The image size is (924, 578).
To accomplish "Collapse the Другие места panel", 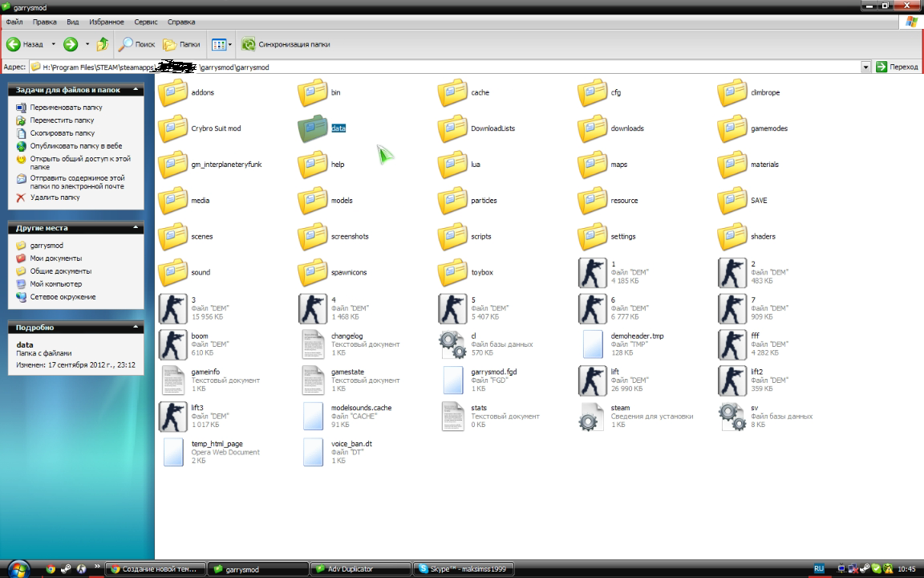I will (x=136, y=228).
